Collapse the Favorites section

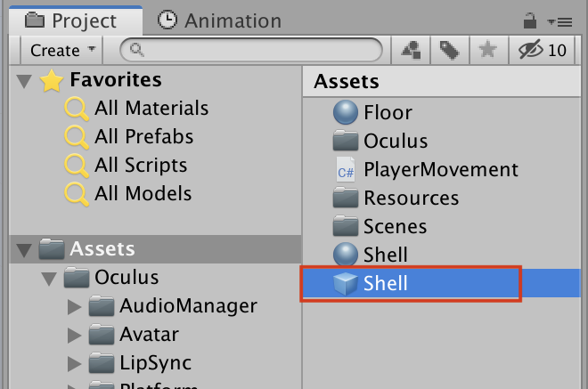tap(23, 81)
